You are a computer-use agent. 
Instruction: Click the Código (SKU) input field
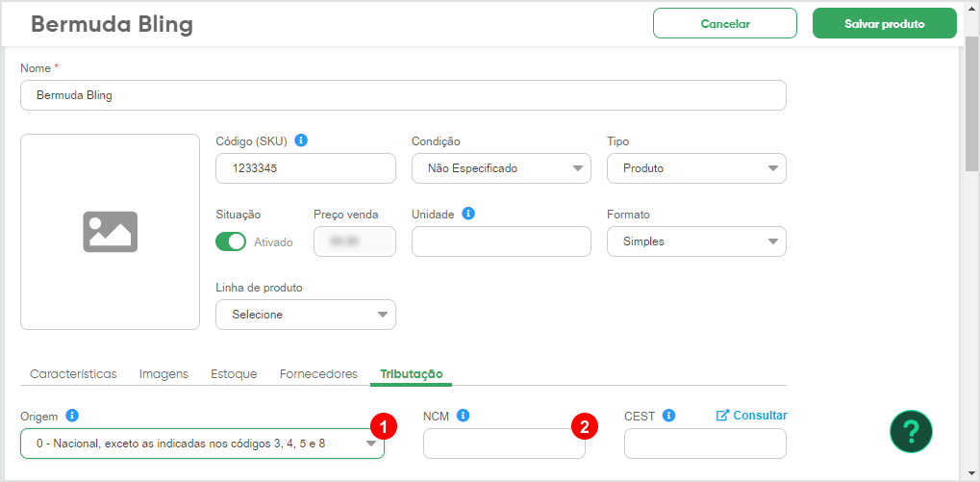[x=306, y=168]
